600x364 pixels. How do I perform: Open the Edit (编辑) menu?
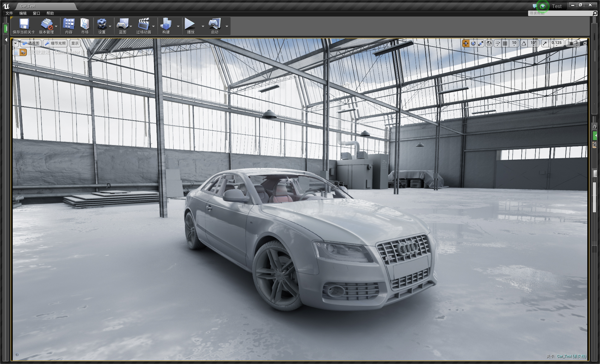point(23,13)
